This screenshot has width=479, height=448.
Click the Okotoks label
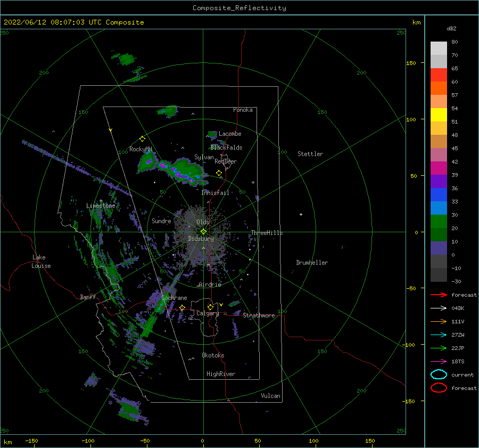213,355
